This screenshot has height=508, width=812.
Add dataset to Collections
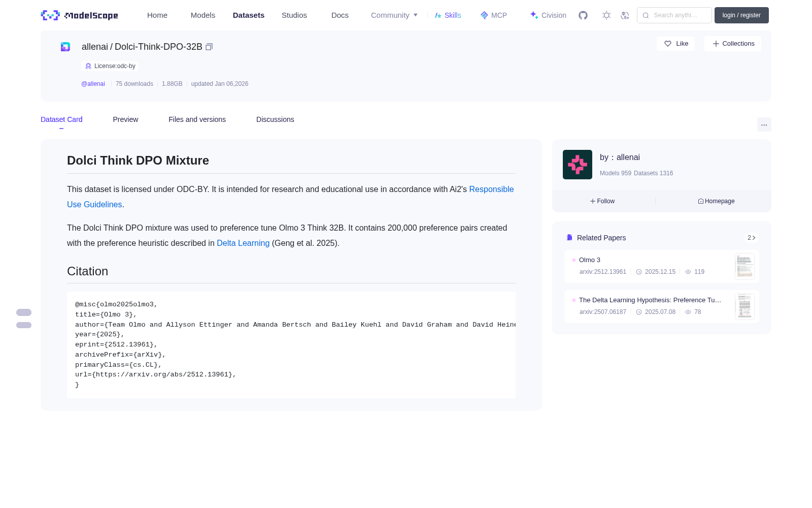pos(733,44)
